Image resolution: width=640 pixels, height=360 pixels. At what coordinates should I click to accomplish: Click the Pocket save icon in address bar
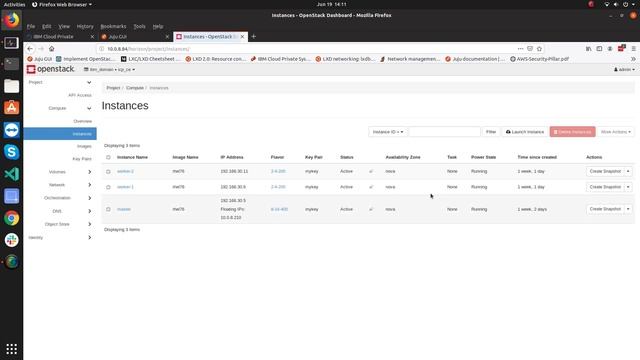530,49
